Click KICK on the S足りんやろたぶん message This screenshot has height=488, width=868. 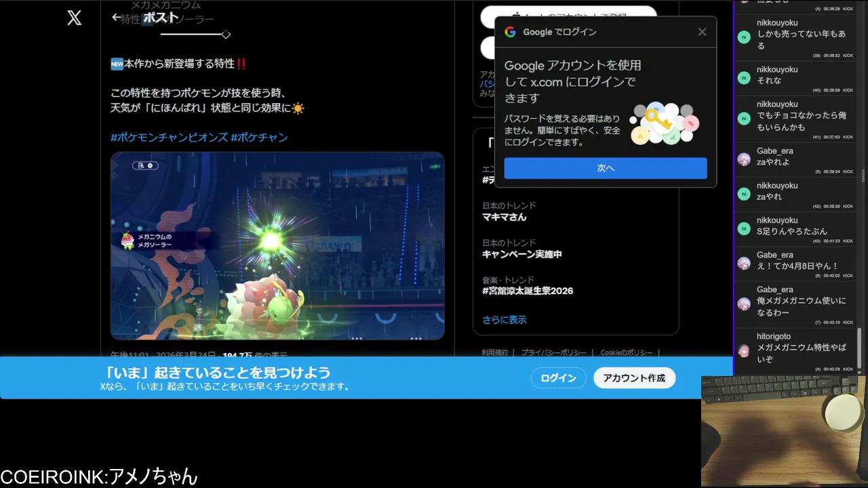(x=848, y=241)
